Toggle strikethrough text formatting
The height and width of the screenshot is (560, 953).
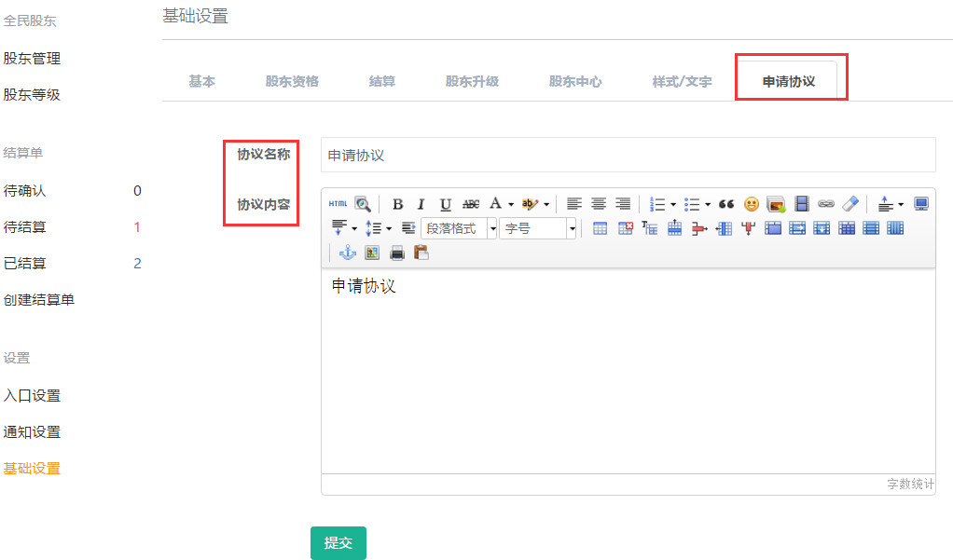(x=471, y=204)
